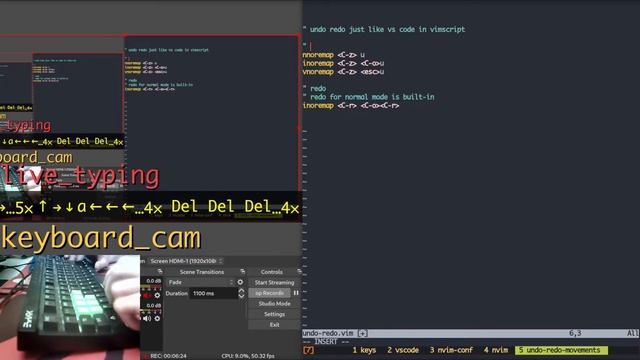This screenshot has width=640, height=360.
Task: Click the large keyboard_cam label in preview
Action: coord(101,238)
